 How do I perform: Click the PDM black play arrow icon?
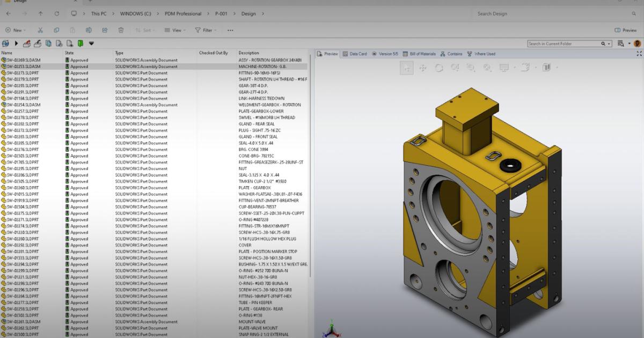point(16,43)
